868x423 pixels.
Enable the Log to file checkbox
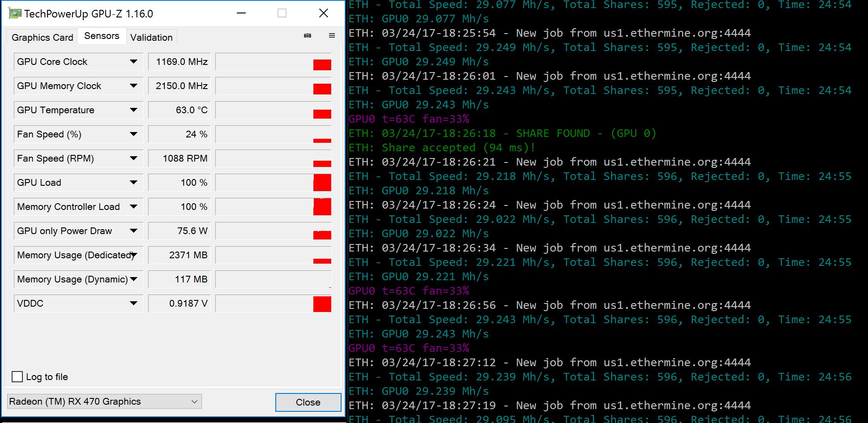pos(17,376)
